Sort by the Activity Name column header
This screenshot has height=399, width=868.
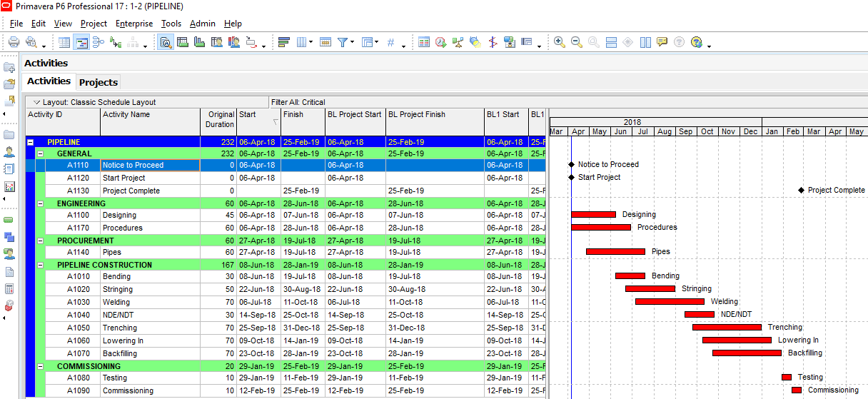click(150, 122)
